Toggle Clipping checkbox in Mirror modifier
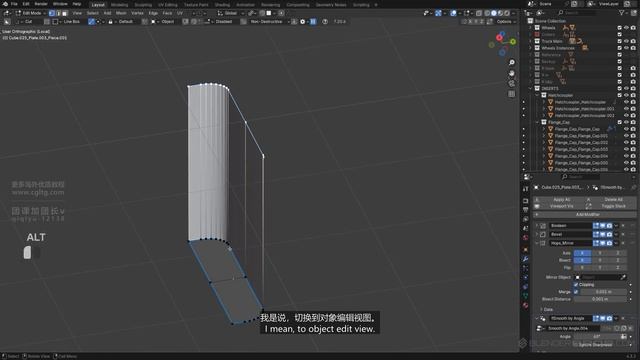Image resolution: width=640 pixels, height=360 pixels. (x=576, y=284)
